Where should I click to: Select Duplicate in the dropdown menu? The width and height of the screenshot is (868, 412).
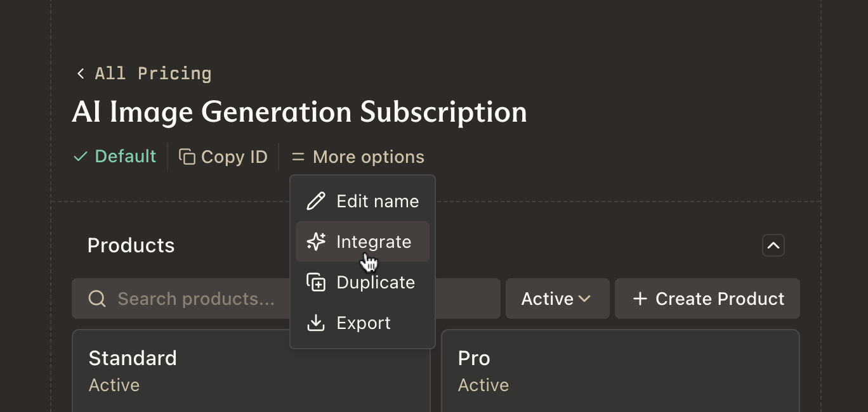pyautogui.click(x=376, y=283)
